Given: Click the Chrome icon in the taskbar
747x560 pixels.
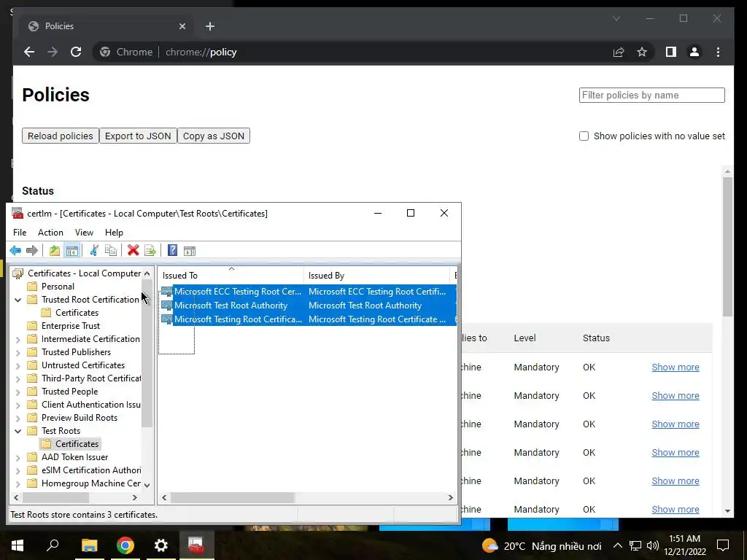Looking at the screenshot, I should [125, 545].
